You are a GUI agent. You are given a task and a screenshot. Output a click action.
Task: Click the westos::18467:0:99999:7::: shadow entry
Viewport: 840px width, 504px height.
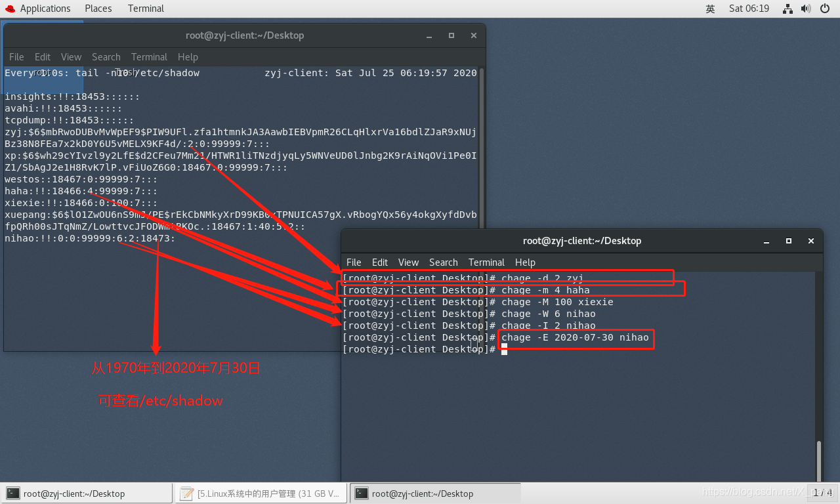[81, 179]
